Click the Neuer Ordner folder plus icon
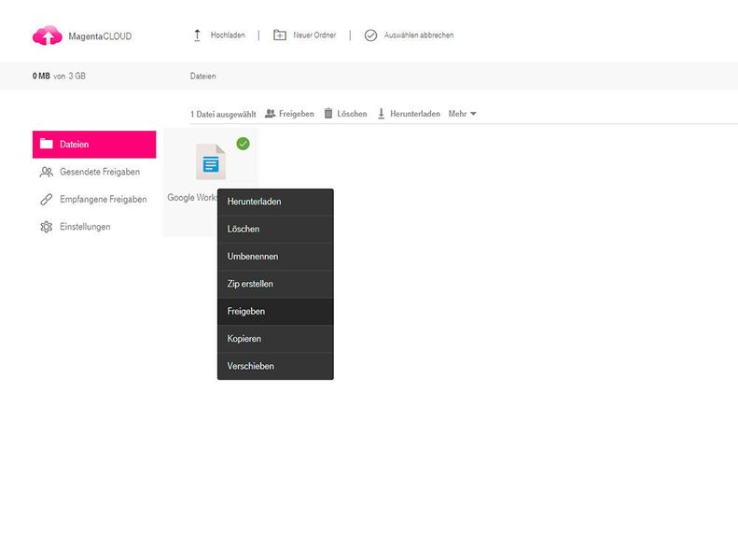Screen dimensions: 738x560 tap(280, 35)
